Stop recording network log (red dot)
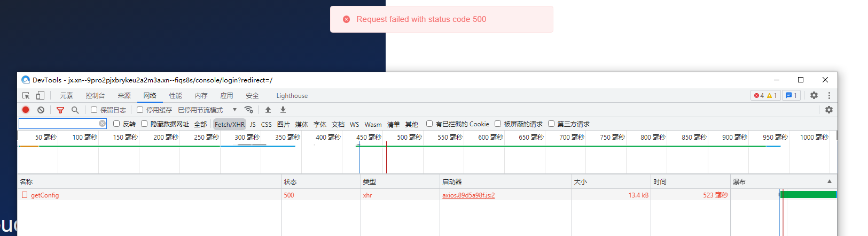This screenshot has width=868, height=236. [x=26, y=110]
